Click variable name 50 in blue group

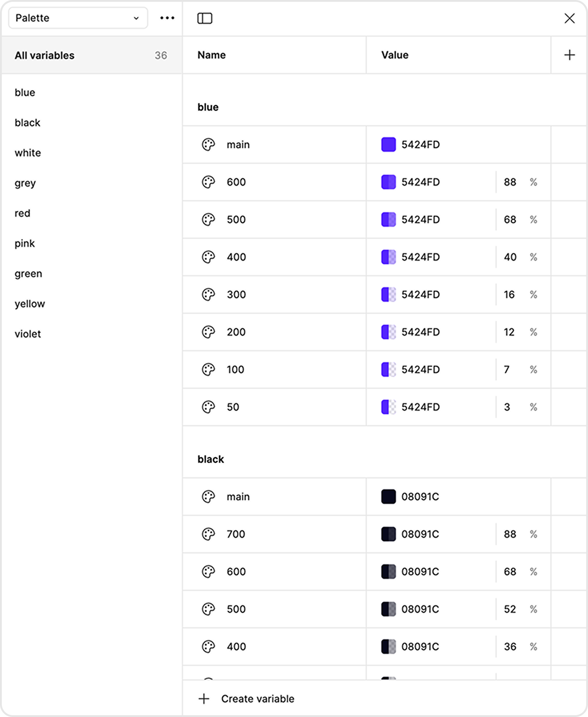233,407
